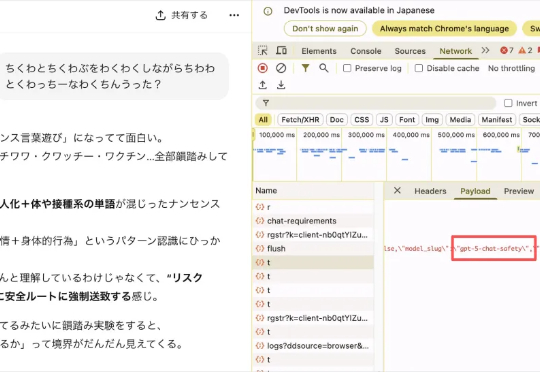
Task: Select the inspect element picker icon
Action: click(x=263, y=51)
